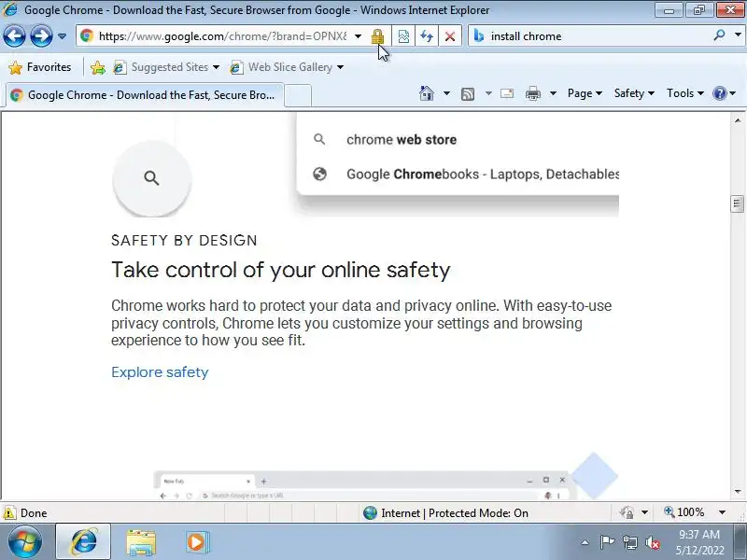Refresh the page with the refresh icon
This screenshot has width=747, height=560.
point(427,36)
